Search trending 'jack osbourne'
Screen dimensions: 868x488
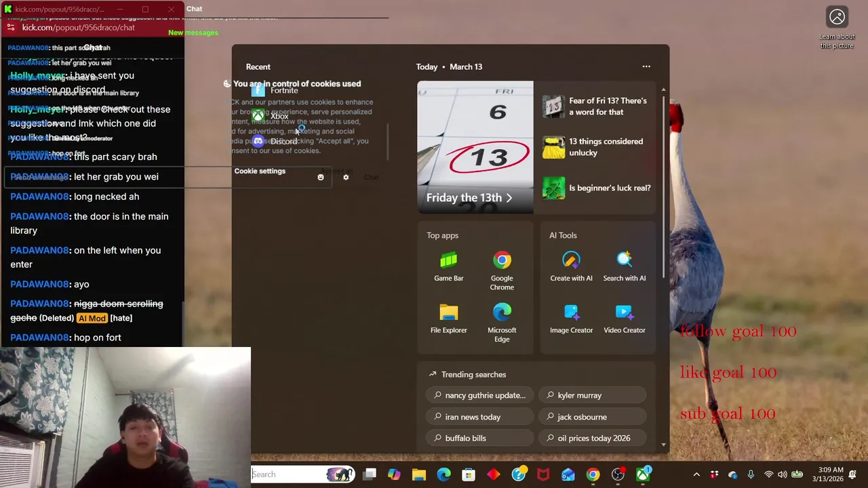593,417
